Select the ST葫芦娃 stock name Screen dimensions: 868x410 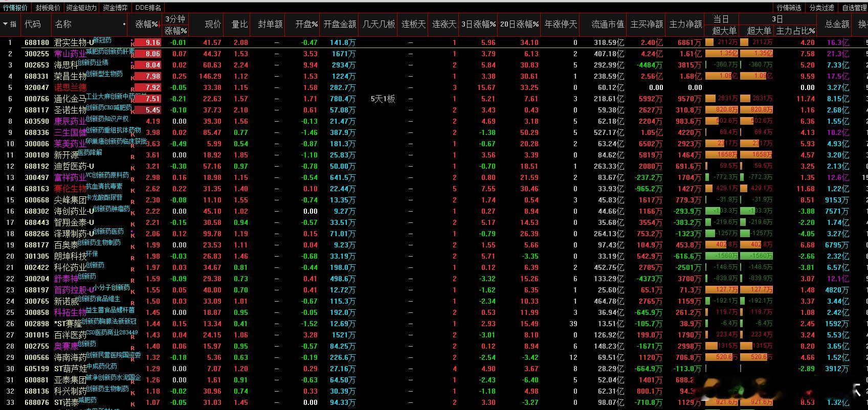click(70, 369)
